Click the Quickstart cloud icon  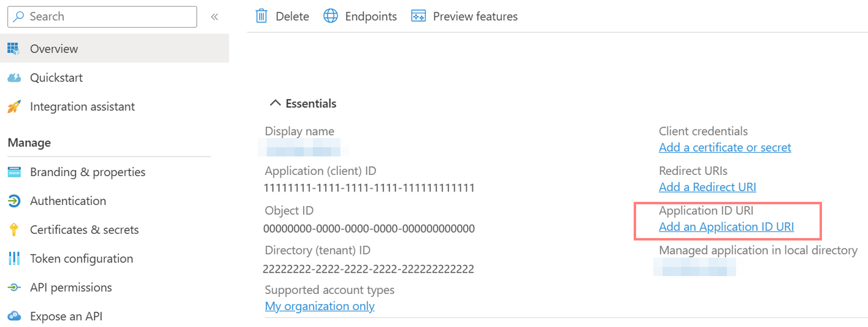(x=14, y=78)
